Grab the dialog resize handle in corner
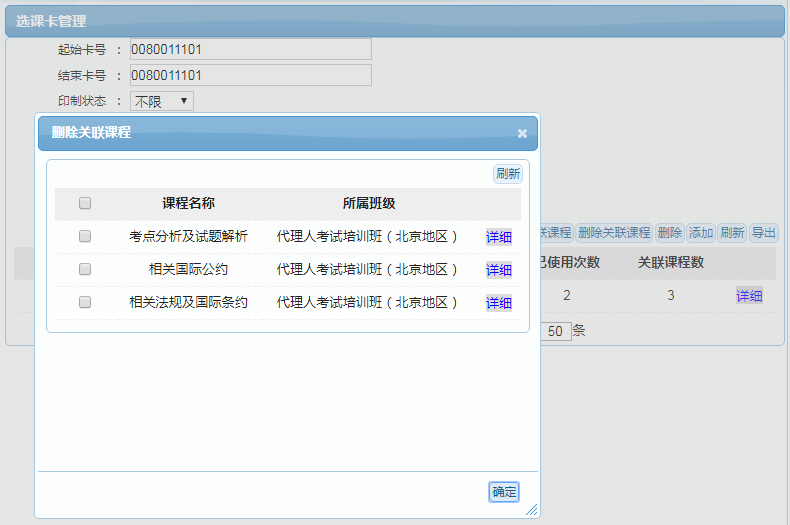The height and width of the screenshot is (525, 790). 532,510
